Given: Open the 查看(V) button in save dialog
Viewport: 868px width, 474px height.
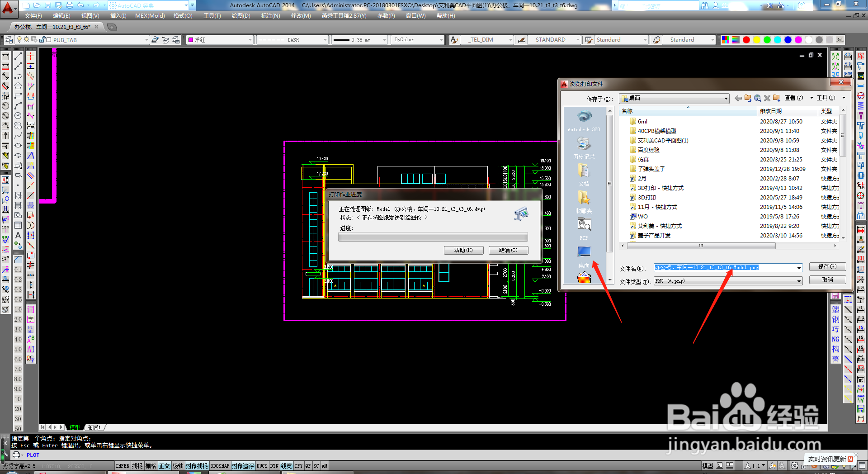Looking at the screenshot, I should coord(794,98).
